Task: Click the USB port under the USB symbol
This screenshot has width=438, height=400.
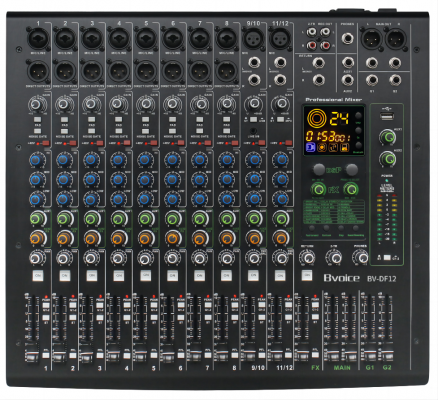Action: [387, 117]
